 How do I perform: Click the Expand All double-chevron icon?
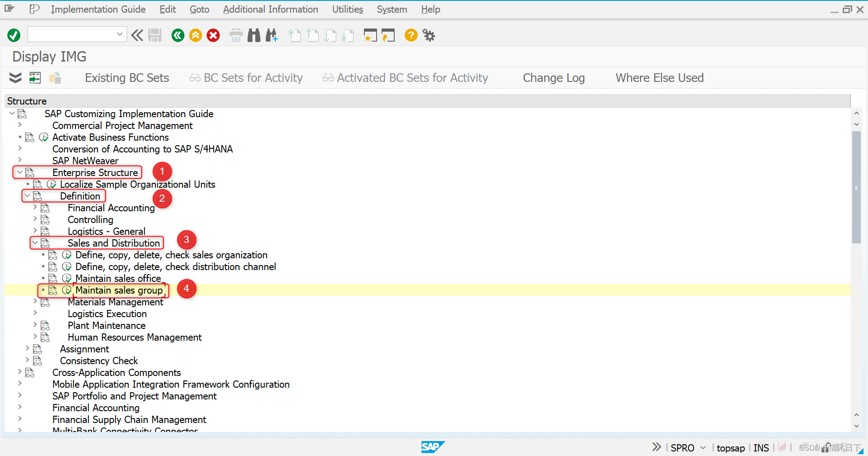[x=15, y=78]
